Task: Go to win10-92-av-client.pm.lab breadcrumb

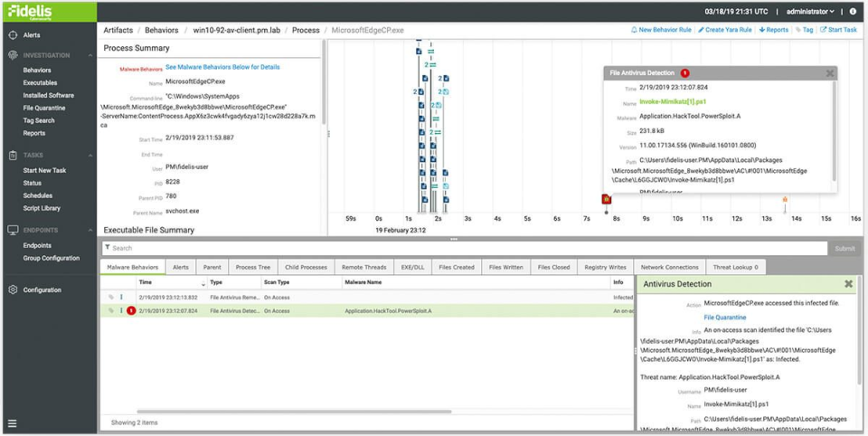Action: 238,30
